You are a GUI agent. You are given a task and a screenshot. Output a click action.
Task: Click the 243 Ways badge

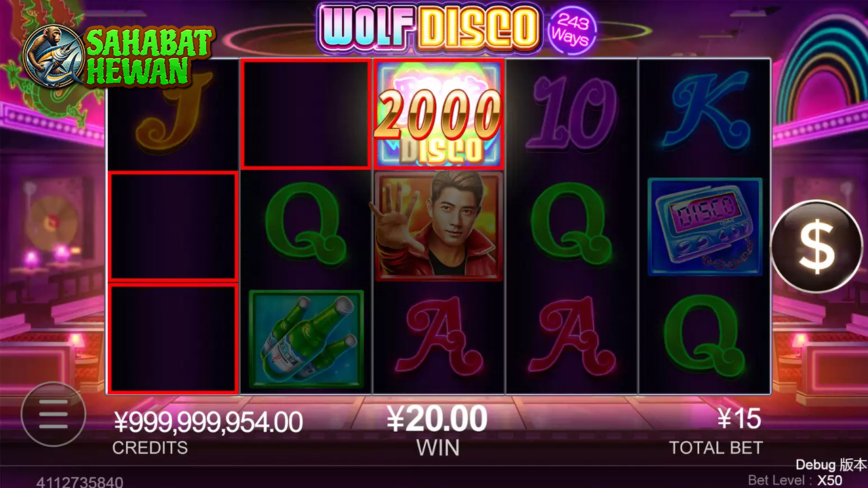571,30
